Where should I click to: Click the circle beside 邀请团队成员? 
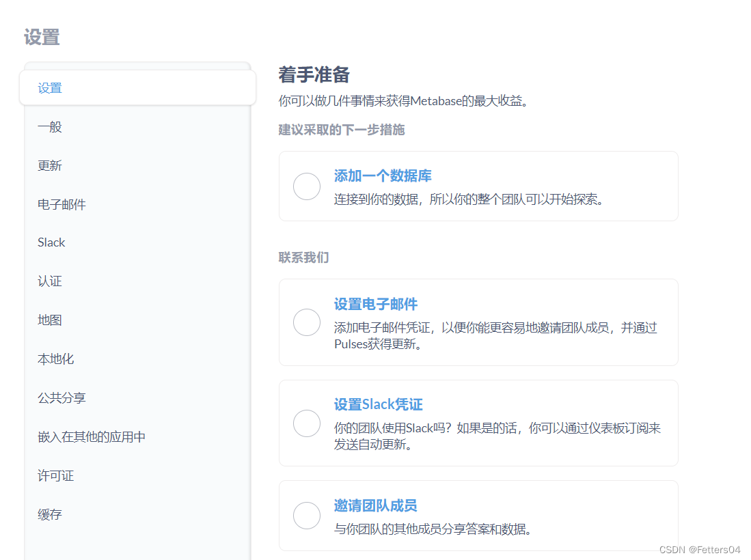307,516
